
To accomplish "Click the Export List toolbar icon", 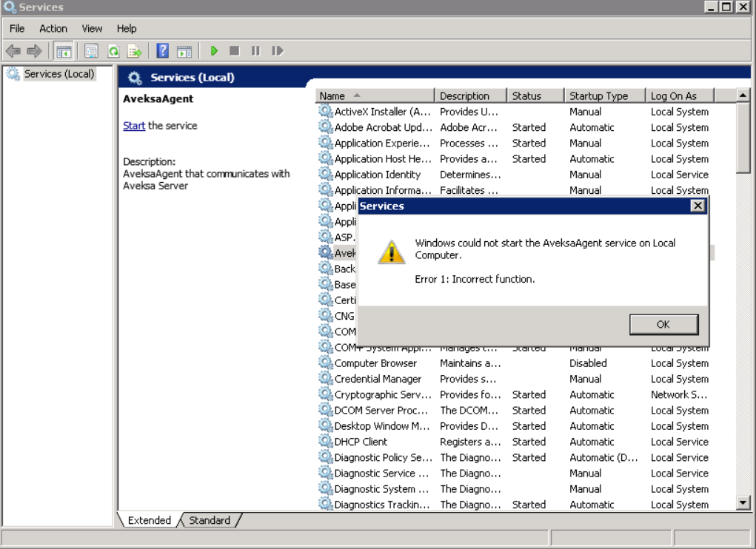I will (134, 51).
